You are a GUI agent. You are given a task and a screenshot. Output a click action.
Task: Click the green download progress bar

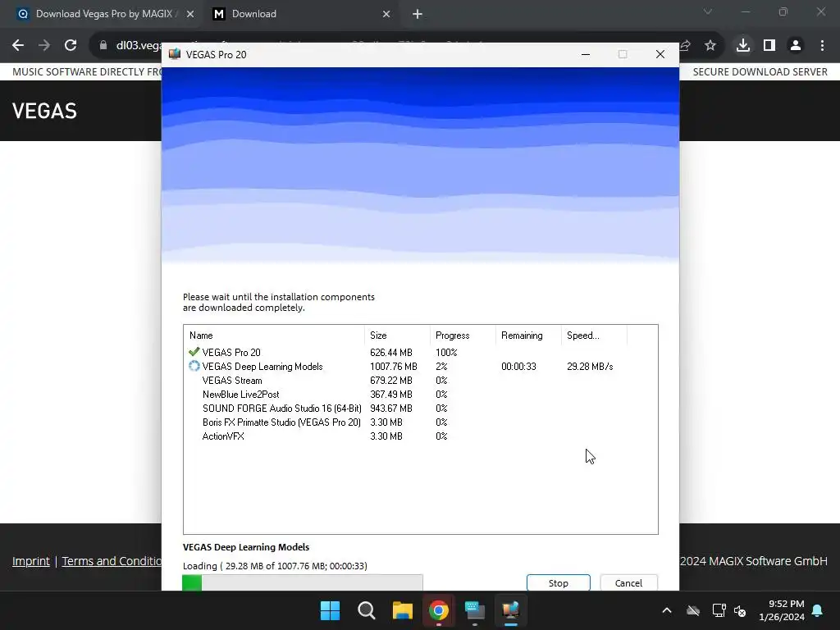(x=302, y=583)
